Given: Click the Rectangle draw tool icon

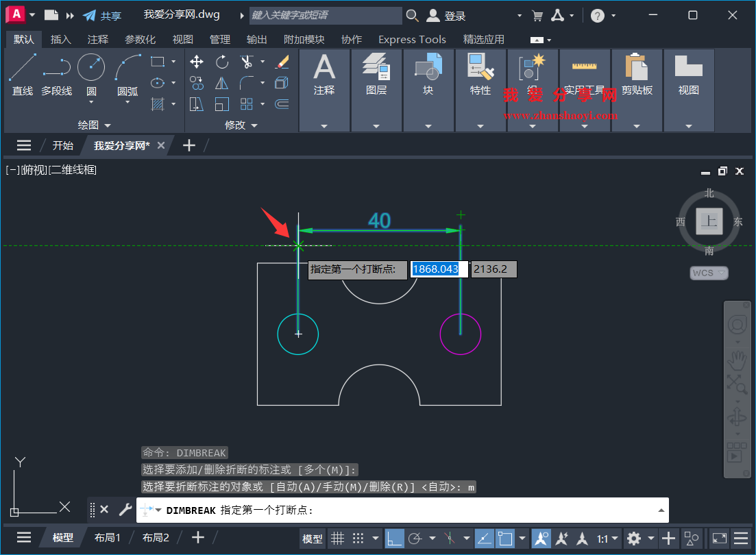Looking at the screenshot, I should click(x=157, y=62).
